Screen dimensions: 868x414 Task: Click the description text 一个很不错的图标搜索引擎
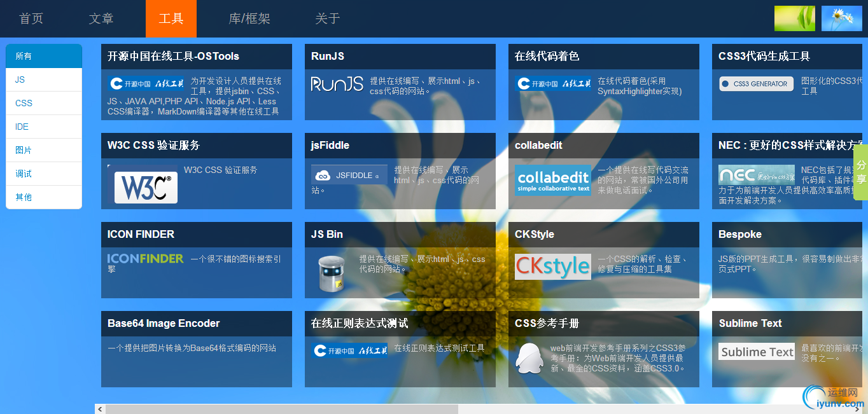[x=194, y=264]
